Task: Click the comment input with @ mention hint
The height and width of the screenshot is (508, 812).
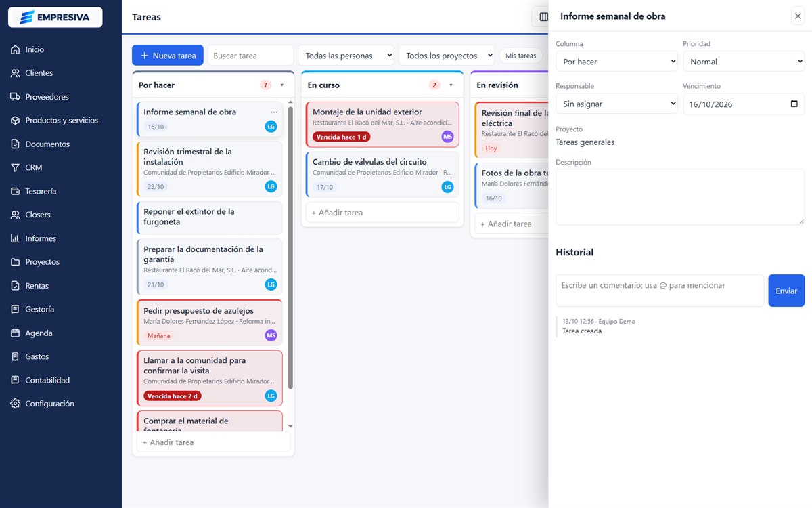Action: (660, 291)
